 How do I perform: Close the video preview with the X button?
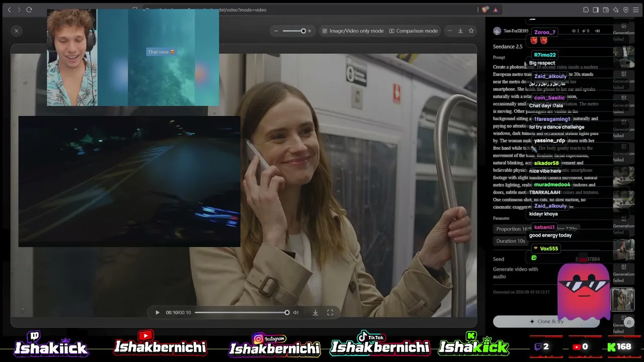point(16,31)
